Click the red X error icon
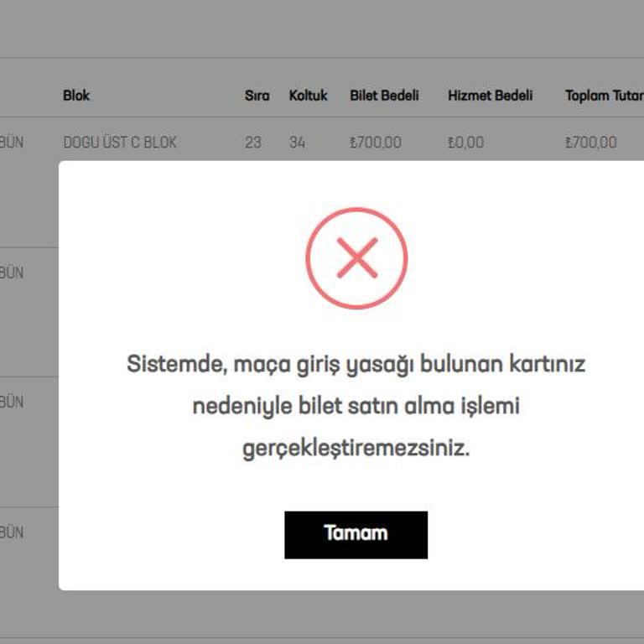The image size is (644, 644). tap(356, 258)
